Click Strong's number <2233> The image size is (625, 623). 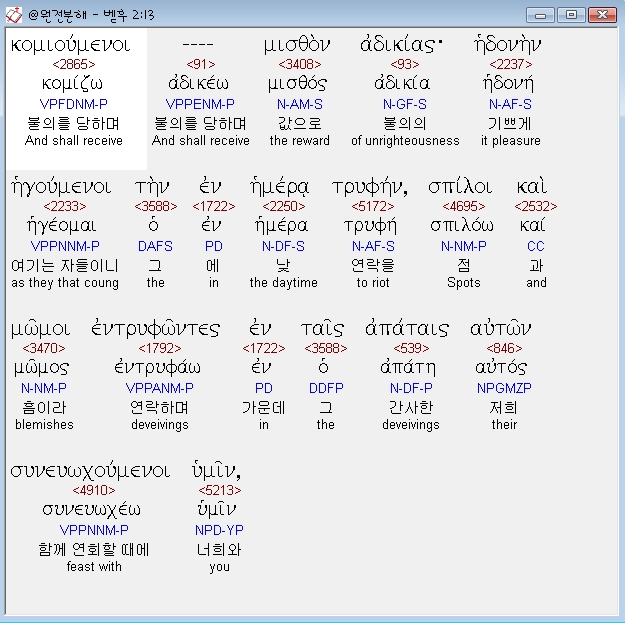(x=65, y=206)
